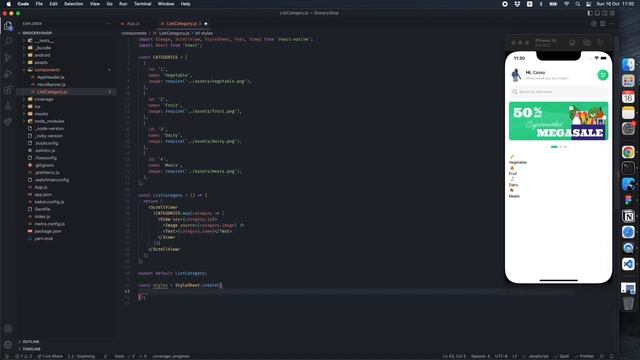Open Launchpad from the Dock
The width and height of the screenshot is (640, 360).
[628, 81]
